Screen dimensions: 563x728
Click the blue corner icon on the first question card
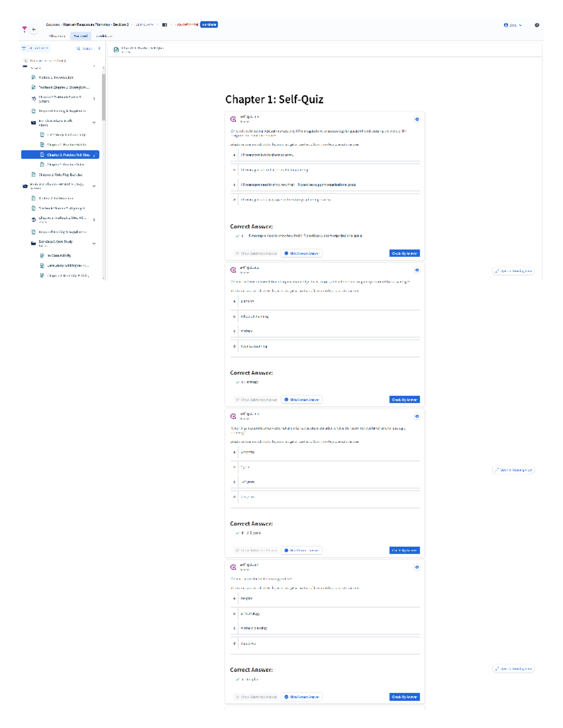[x=417, y=119]
